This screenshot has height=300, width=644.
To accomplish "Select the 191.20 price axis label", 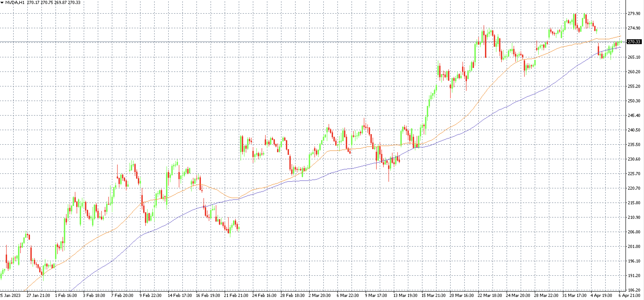I will (x=634, y=276).
